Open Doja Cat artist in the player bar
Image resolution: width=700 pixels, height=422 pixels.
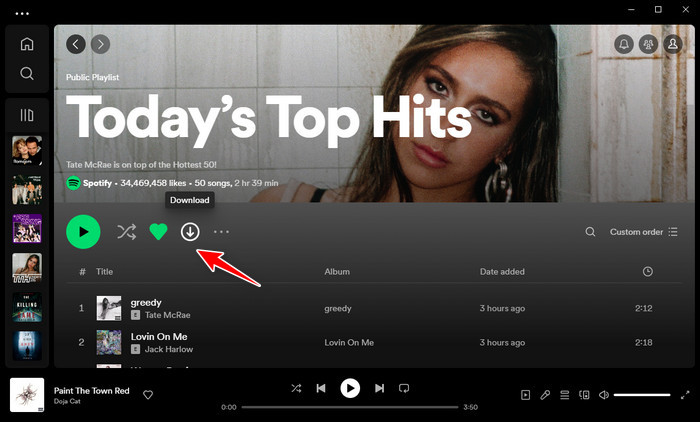67,401
